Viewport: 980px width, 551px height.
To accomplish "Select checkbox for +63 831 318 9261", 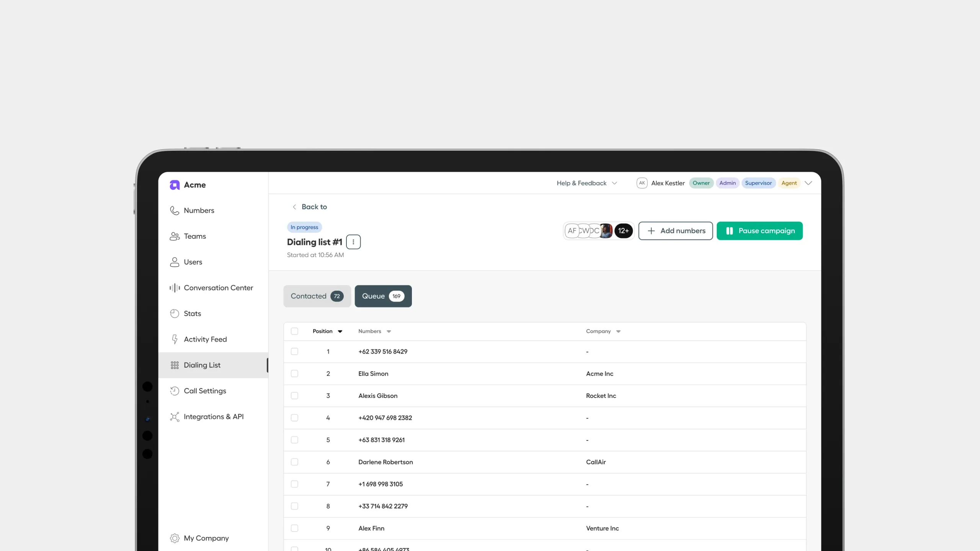I will (294, 440).
